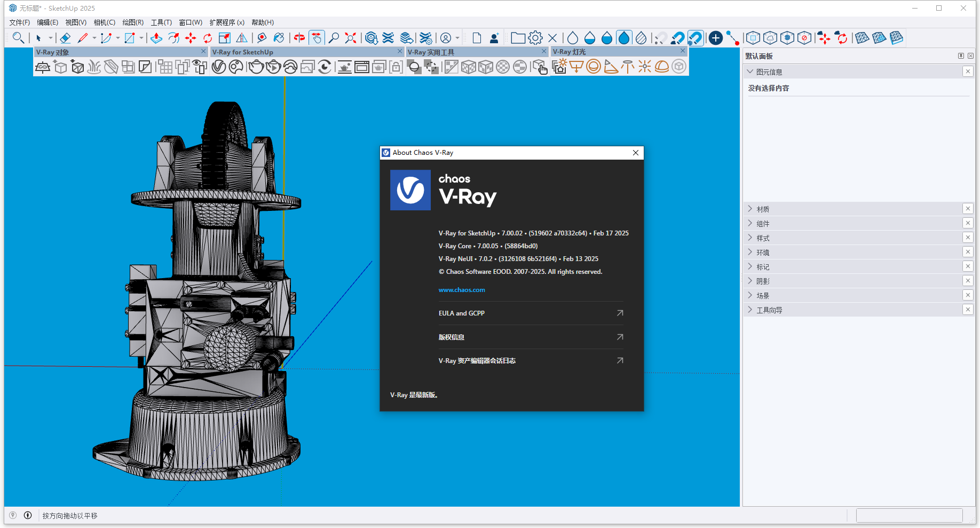980x528 pixels.
Task: Click the 没有选择内容 text
Action: (x=768, y=88)
